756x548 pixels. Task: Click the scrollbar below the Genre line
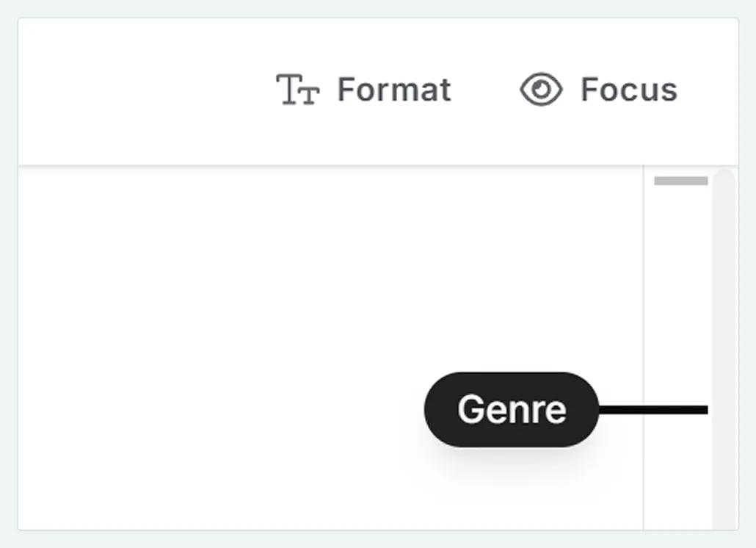pyautogui.click(x=724, y=477)
